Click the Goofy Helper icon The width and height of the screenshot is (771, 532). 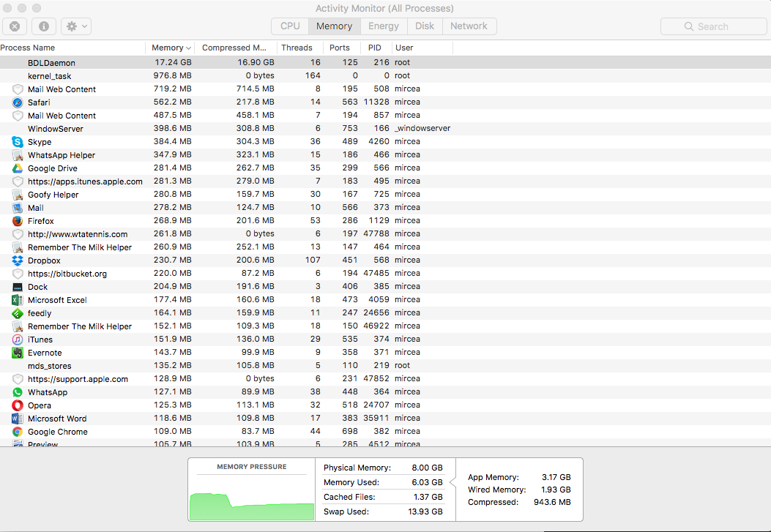[x=18, y=195]
